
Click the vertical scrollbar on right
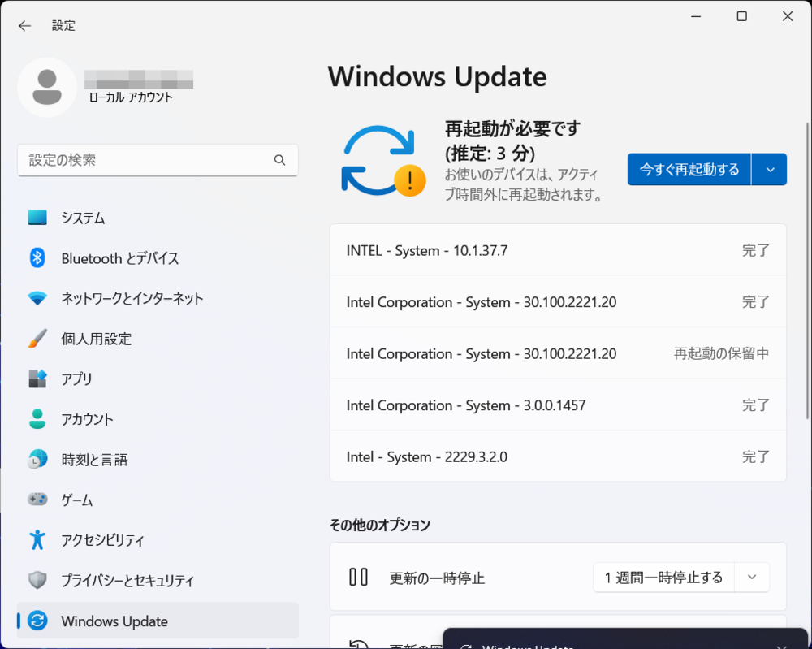pos(808,270)
